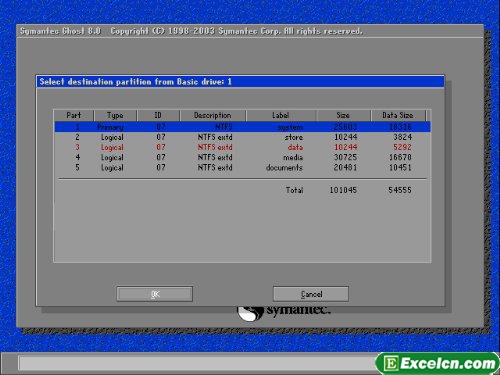This screenshot has height=375, width=500.
Task: Click the OK button
Action: point(155,294)
